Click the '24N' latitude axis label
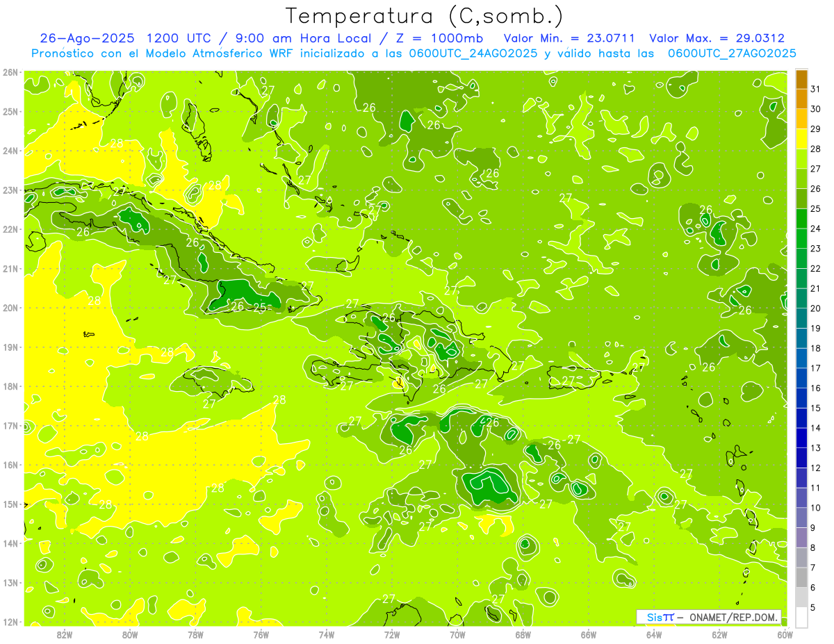Image resolution: width=834 pixels, height=644 pixels. tap(10, 151)
